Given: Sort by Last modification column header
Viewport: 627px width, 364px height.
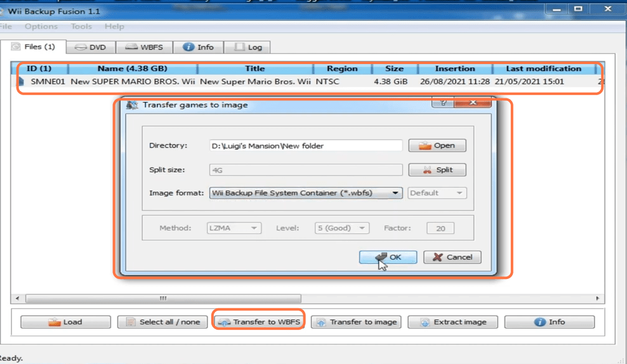Looking at the screenshot, I should (x=544, y=68).
